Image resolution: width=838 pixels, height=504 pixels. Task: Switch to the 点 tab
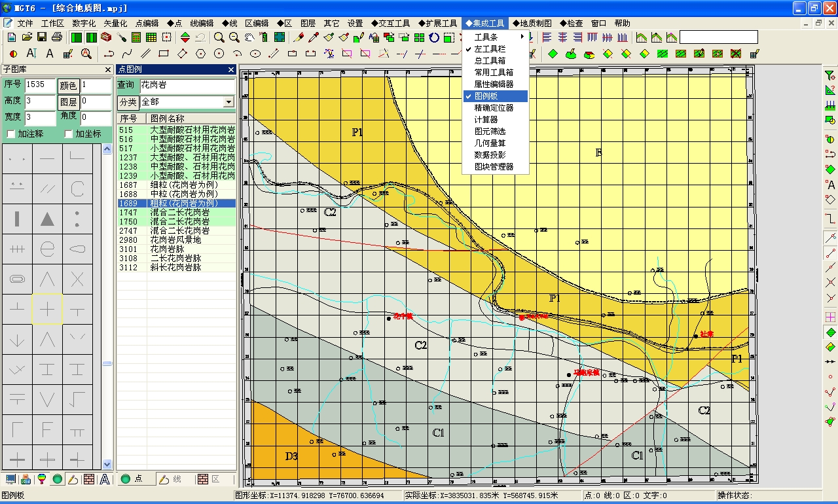tap(136, 479)
